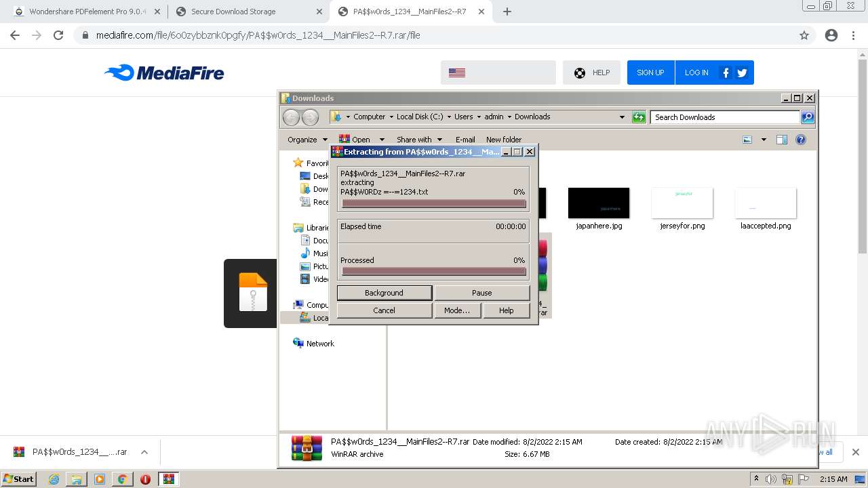This screenshot has width=868, height=488.
Task: Open the Opera icon in the taskbar
Action: pos(145,479)
